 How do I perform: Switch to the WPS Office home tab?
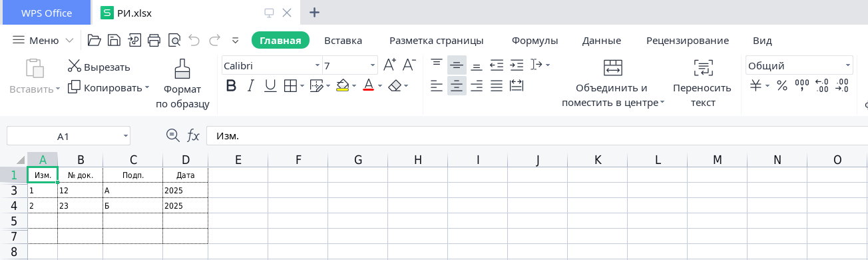[x=46, y=13]
